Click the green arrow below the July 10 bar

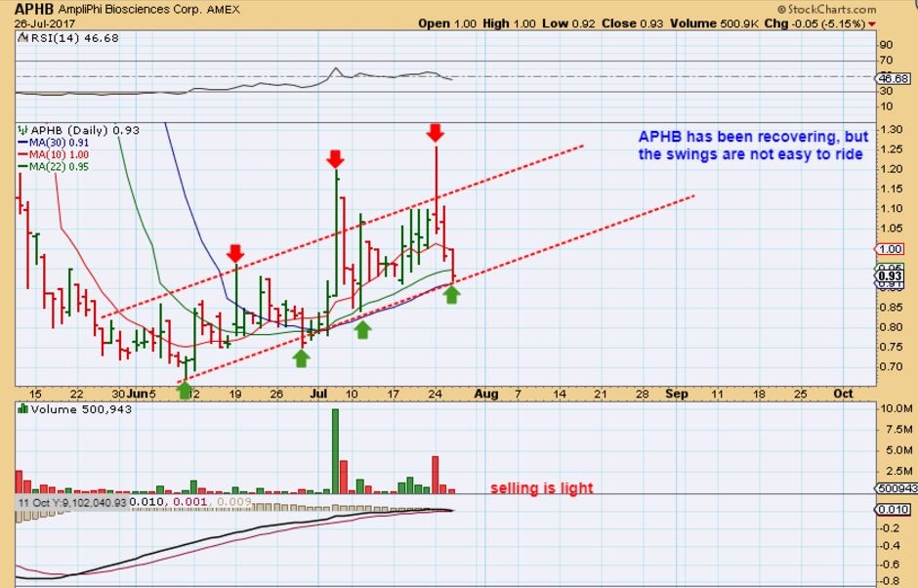[362, 330]
